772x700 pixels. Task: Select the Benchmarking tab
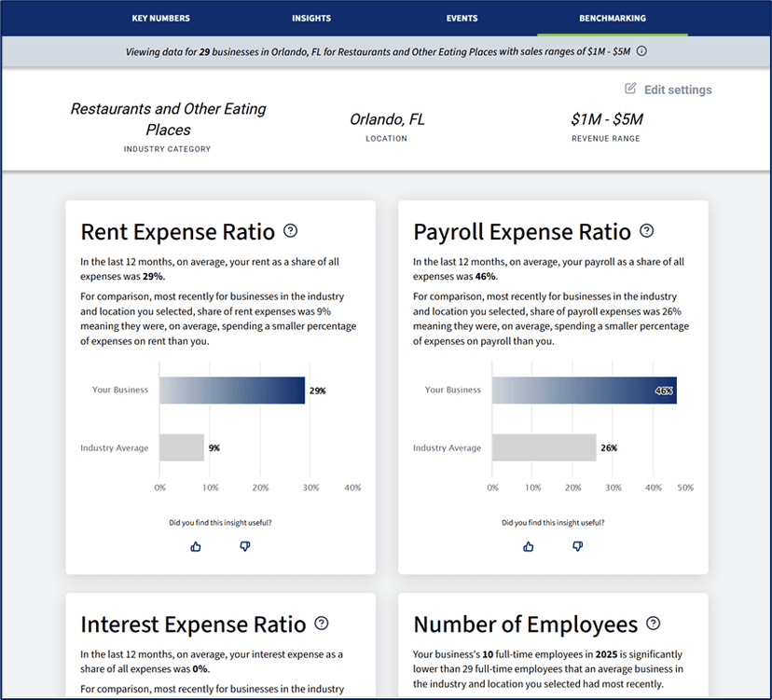point(613,18)
